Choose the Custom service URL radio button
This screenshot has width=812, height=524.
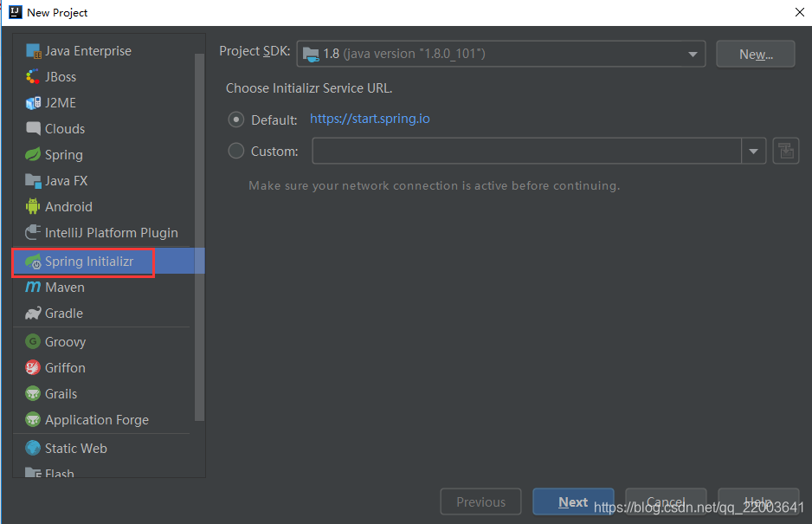236,151
